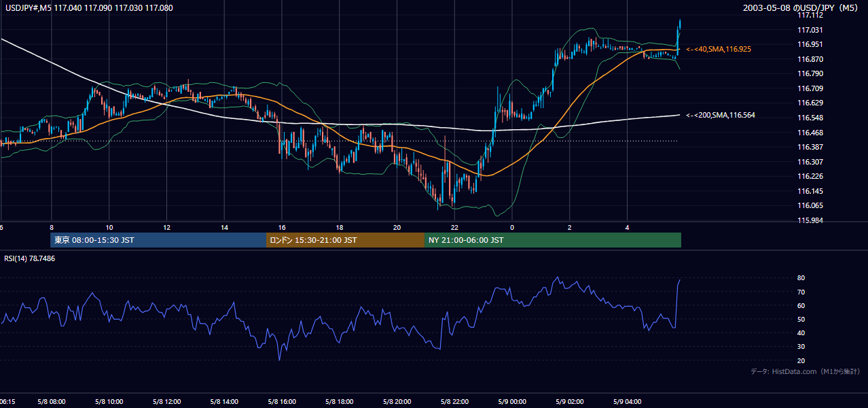Click hour tick 12 under price chart
The width and height of the screenshot is (868, 408).
point(166,228)
